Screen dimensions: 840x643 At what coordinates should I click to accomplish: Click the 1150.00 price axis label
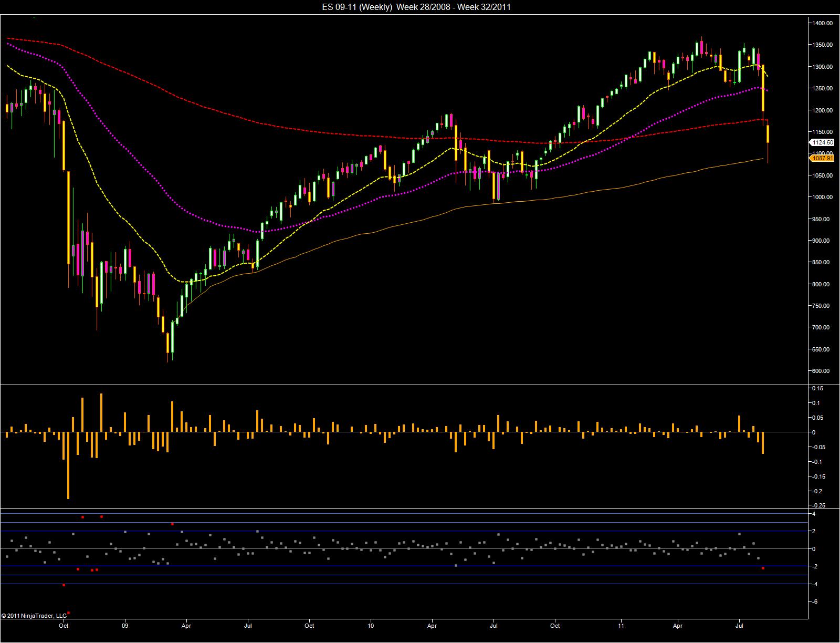click(x=823, y=132)
